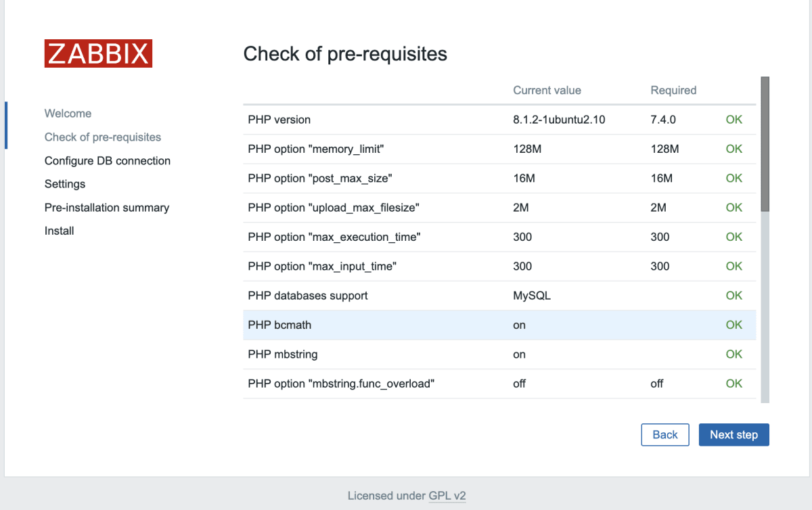Select the PHP bcmath row
This screenshot has width=812, height=510.
tap(474, 325)
